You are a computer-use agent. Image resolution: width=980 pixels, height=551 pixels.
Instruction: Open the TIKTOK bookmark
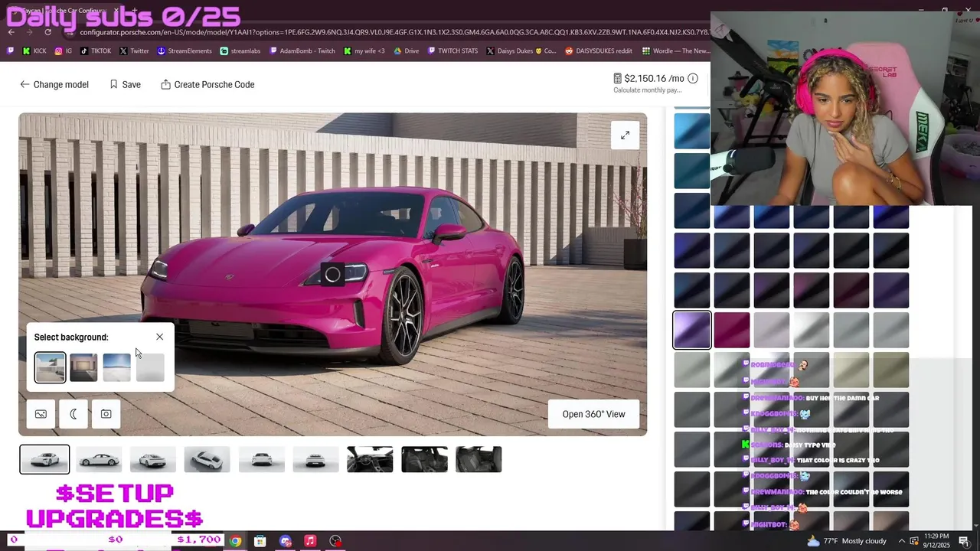tap(96, 51)
